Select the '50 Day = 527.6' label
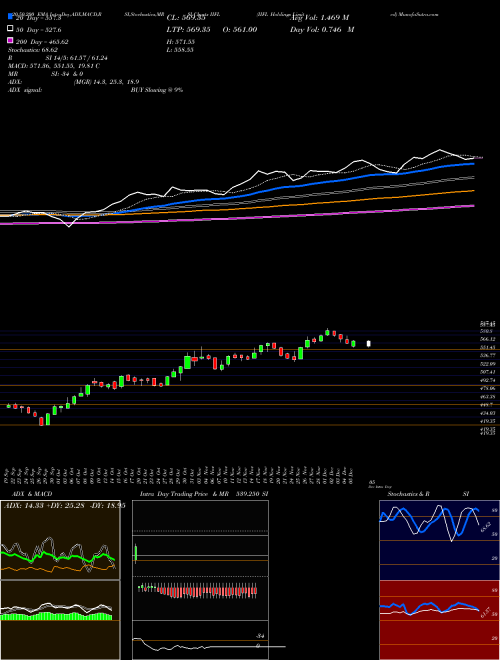This screenshot has width=500, height=660. pos(39,30)
